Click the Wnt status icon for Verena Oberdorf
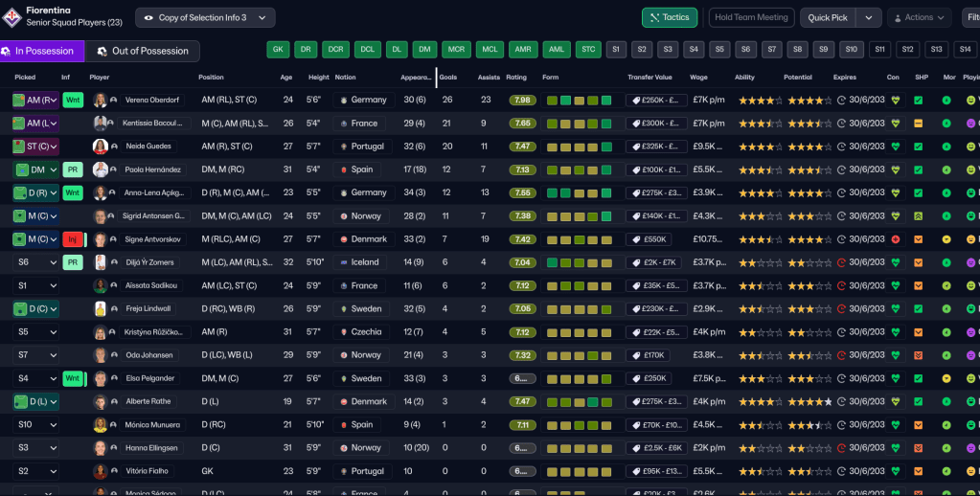The image size is (980, 496). [x=73, y=100]
